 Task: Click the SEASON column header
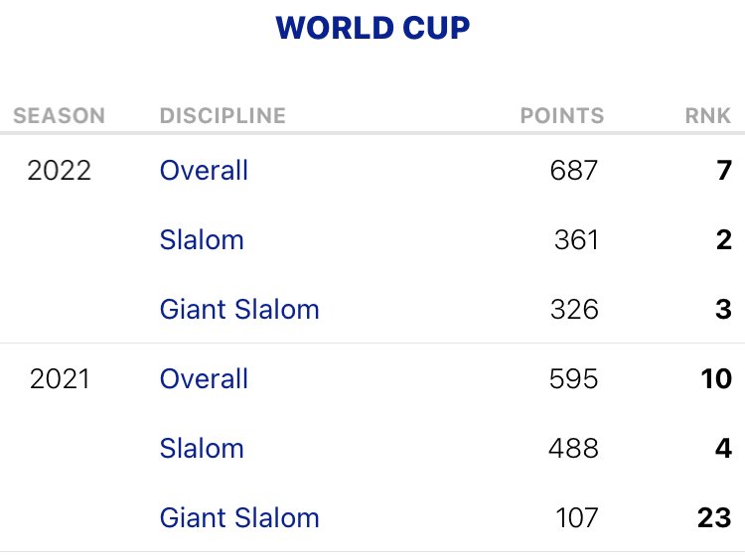(59, 115)
